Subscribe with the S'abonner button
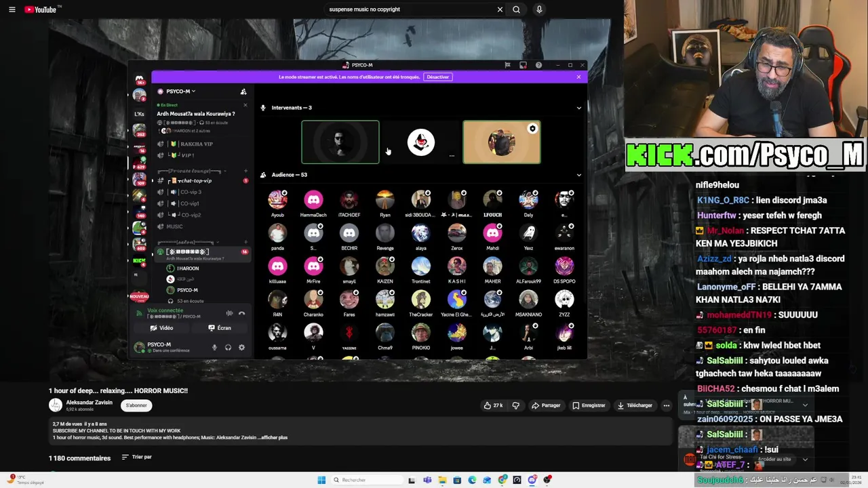The image size is (868, 488). click(136, 405)
